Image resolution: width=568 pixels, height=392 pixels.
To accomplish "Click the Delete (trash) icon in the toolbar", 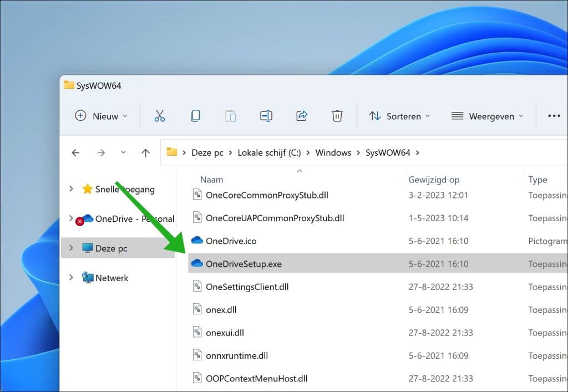I will pos(337,116).
